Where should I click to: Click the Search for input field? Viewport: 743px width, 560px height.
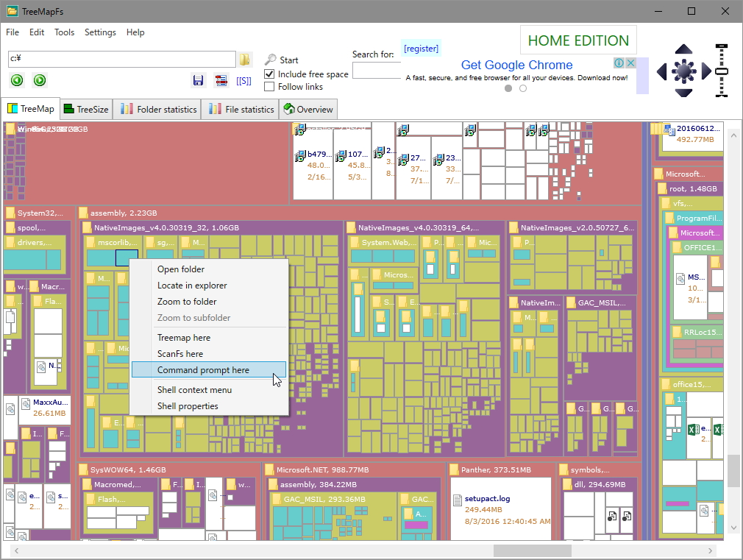(x=377, y=71)
